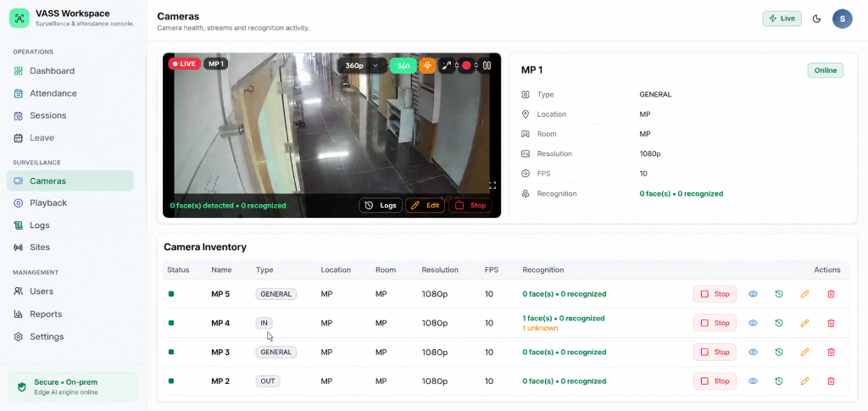
Task: View the MP 5 camera with eye icon
Action: [753, 294]
